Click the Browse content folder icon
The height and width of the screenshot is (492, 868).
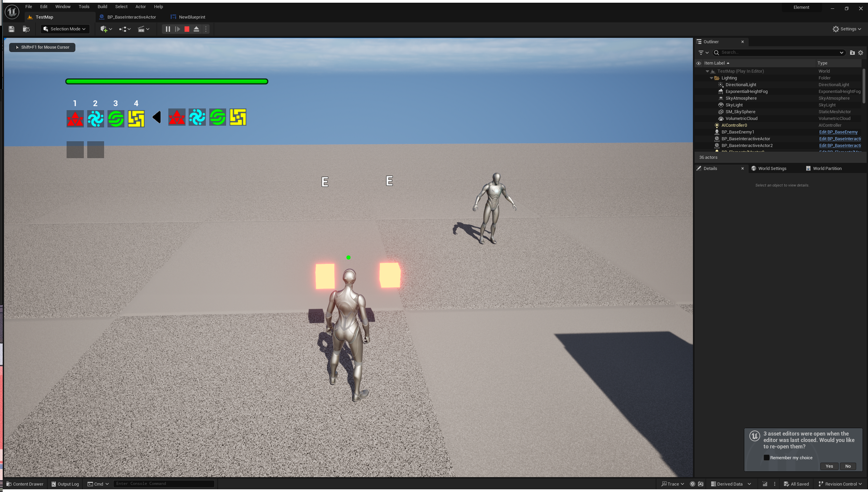(x=26, y=29)
